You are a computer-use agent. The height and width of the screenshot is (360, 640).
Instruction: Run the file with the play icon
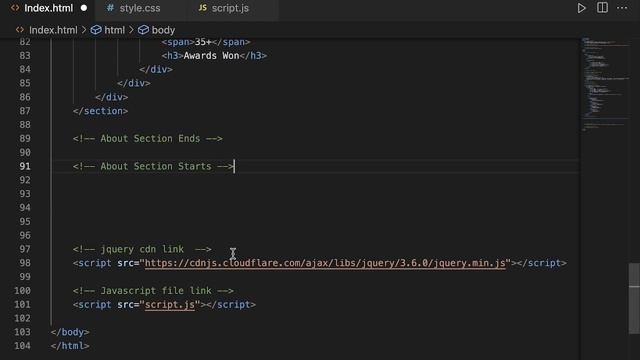pos(581,8)
